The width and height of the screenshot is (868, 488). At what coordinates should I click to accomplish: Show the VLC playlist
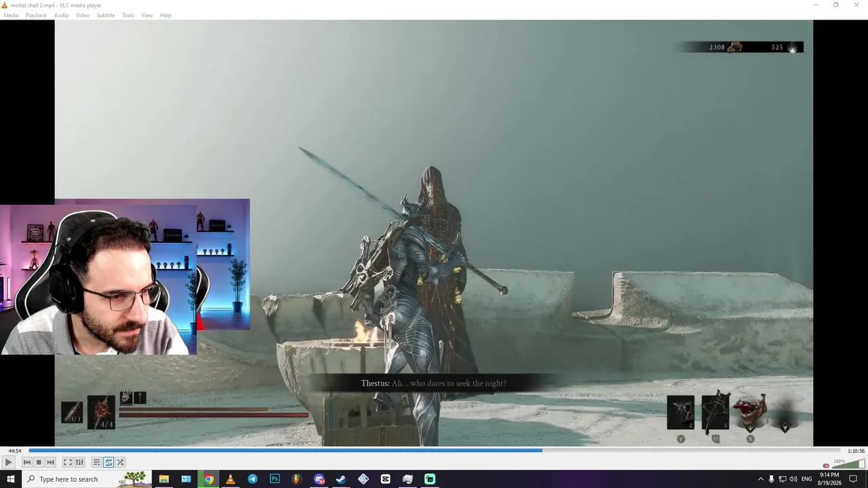(96, 462)
